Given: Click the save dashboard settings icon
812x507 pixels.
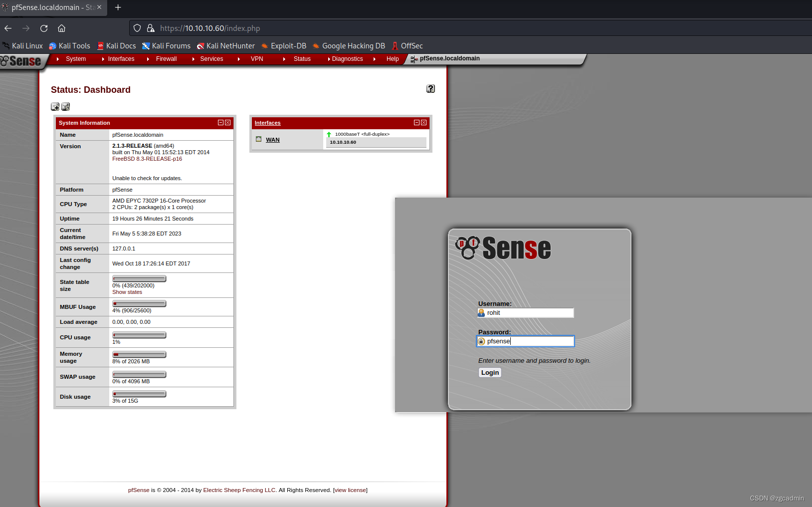Looking at the screenshot, I should tap(65, 107).
